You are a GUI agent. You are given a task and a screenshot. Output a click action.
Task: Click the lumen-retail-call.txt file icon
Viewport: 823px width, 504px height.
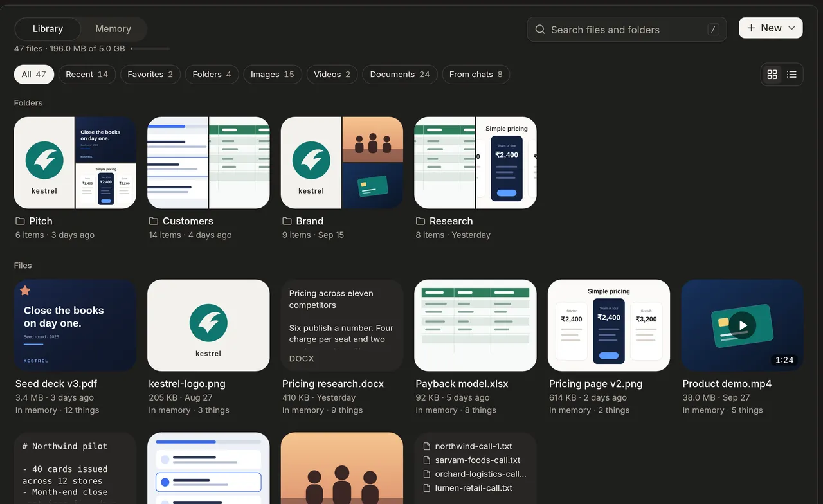[426, 488]
